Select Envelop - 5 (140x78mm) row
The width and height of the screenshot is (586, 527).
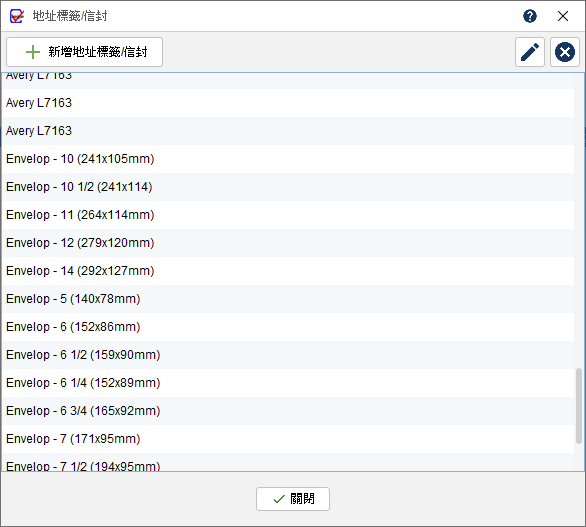(x=288, y=299)
